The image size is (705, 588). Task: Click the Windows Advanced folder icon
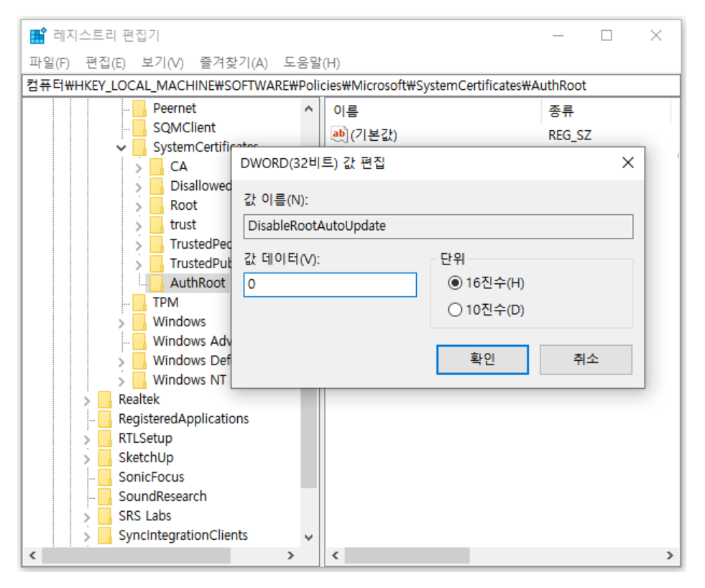coord(139,341)
